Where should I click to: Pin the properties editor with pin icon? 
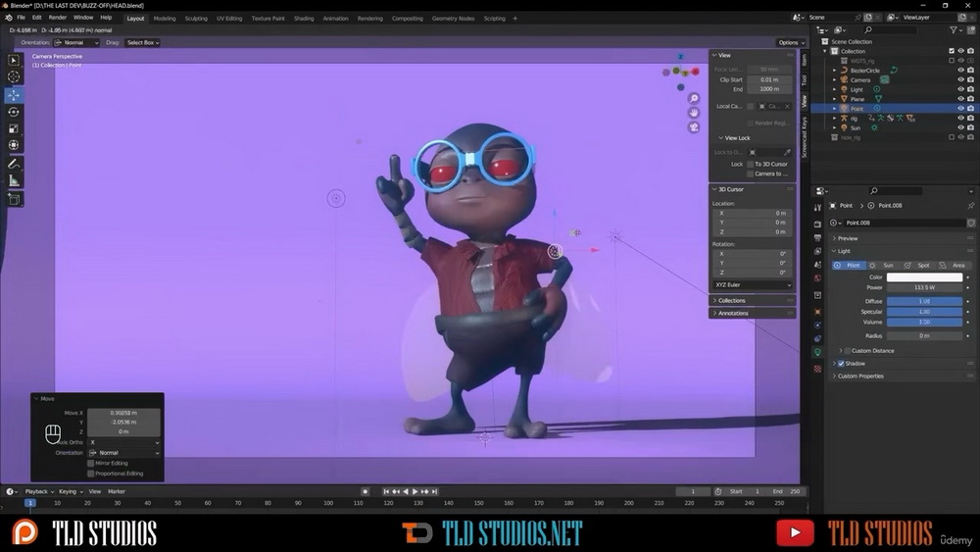pos(970,206)
